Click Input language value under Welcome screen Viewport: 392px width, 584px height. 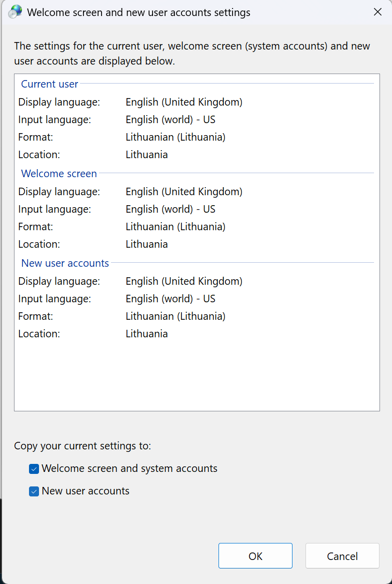pyautogui.click(x=170, y=209)
